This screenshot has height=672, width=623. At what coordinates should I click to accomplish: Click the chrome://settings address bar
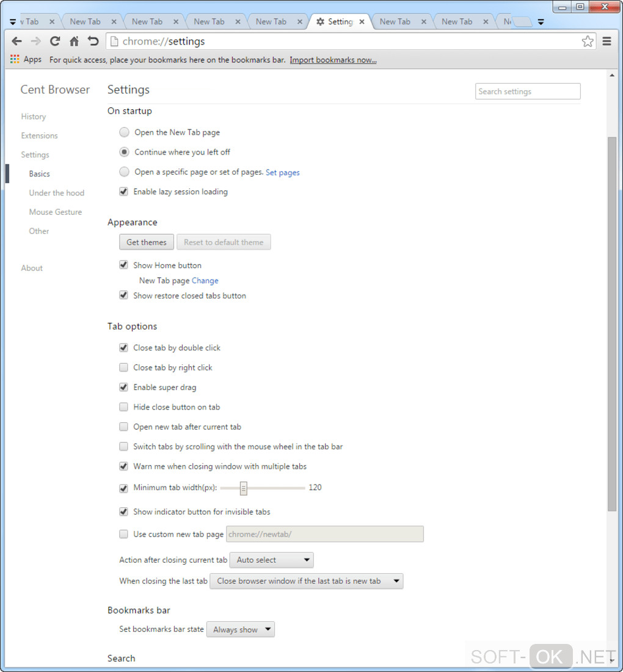click(351, 41)
